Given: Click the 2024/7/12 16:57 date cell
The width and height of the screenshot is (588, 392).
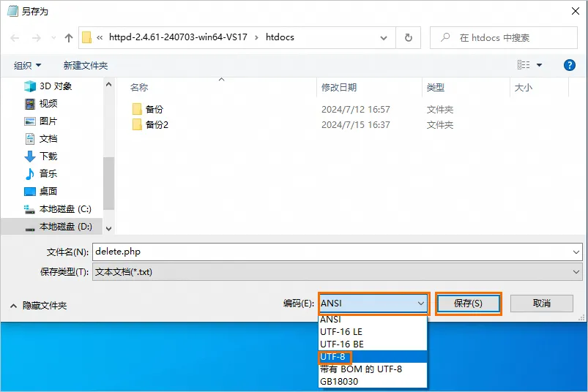Looking at the screenshot, I should tap(355, 109).
